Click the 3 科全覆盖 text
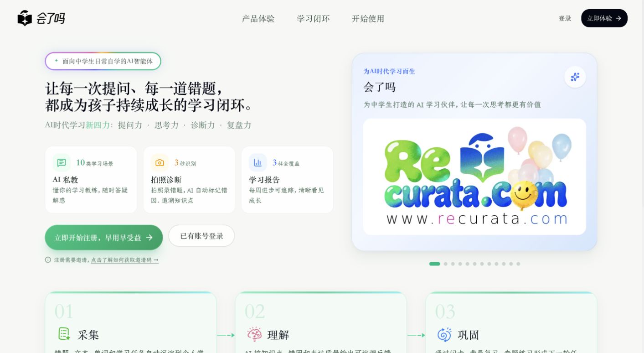Image resolution: width=644 pixels, height=353 pixels. [286, 163]
